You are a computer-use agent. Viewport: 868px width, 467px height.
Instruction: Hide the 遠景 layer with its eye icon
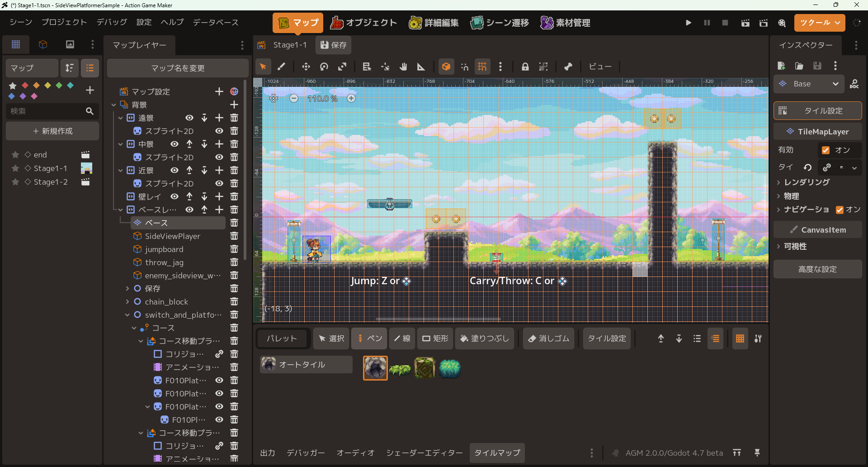(x=189, y=118)
